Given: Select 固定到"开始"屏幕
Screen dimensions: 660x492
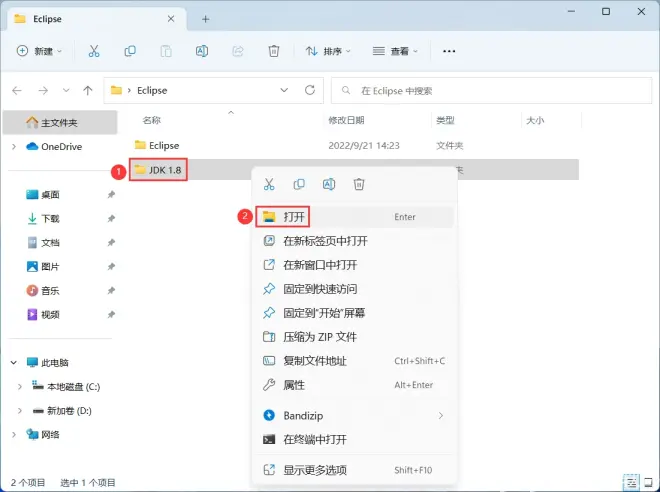Looking at the screenshot, I should tap(354, 313).
